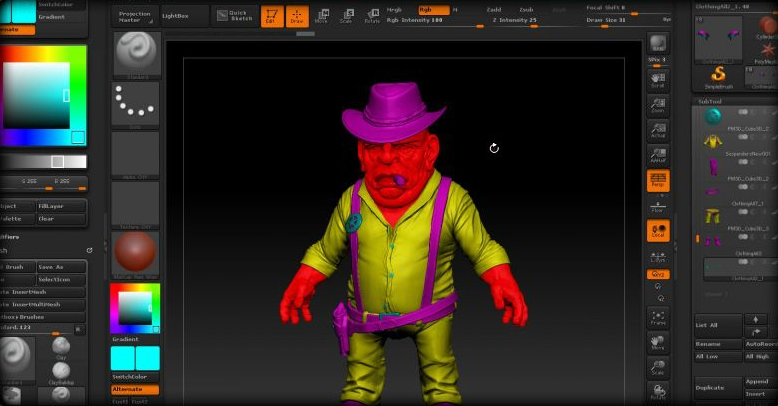Click the SimpleBrush tool icon
Viewport: 778px width, 406px height.
coord(718,77)
